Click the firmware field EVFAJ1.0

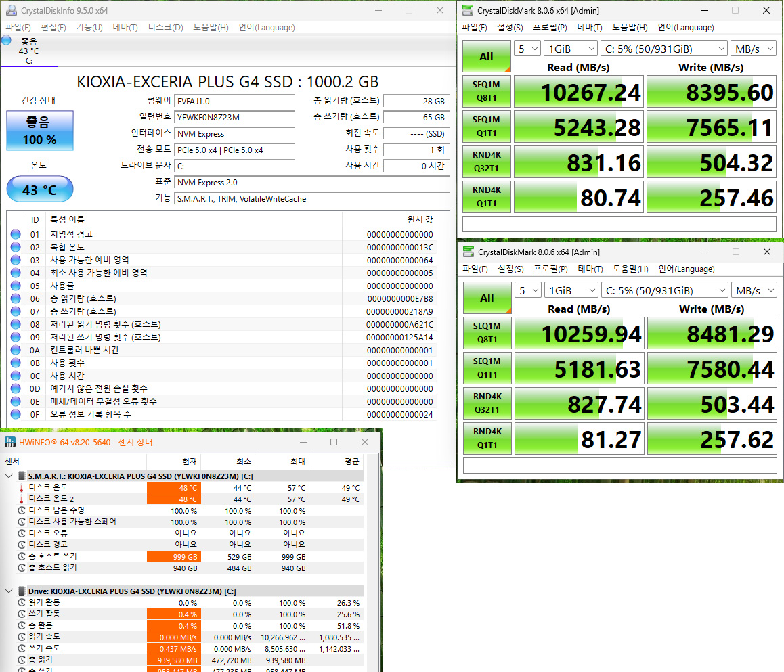(234, 101)
